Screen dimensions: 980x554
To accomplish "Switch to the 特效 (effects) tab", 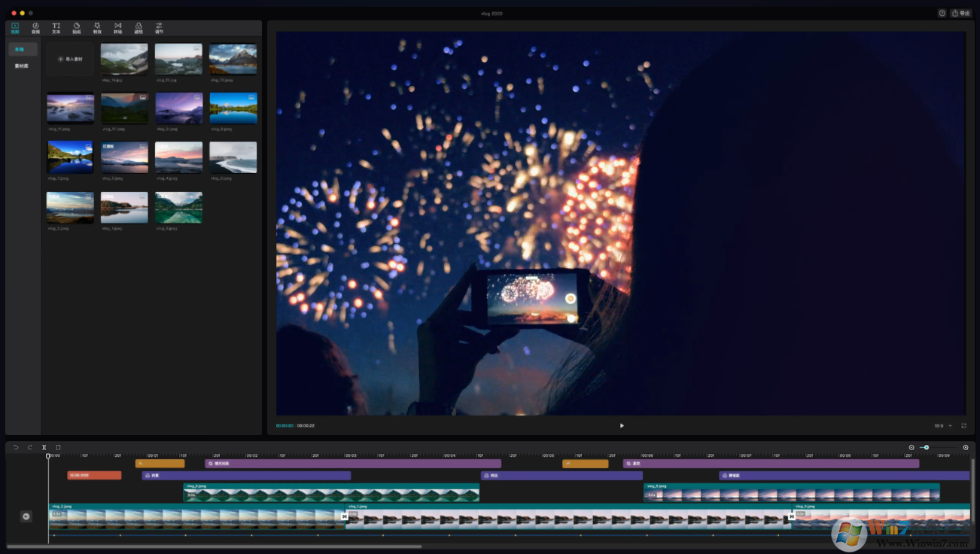I will (x=97, y=28).
